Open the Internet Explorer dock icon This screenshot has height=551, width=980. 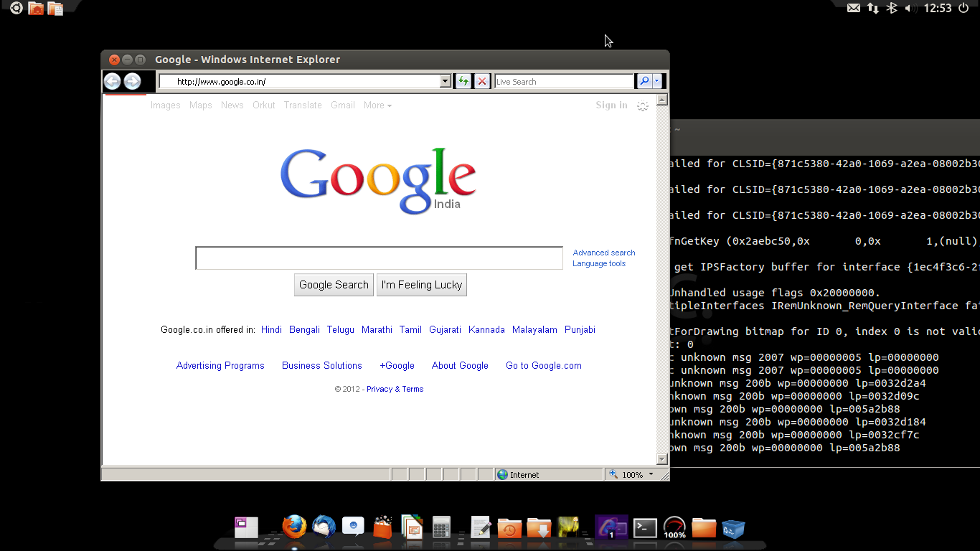pos(611,527)
